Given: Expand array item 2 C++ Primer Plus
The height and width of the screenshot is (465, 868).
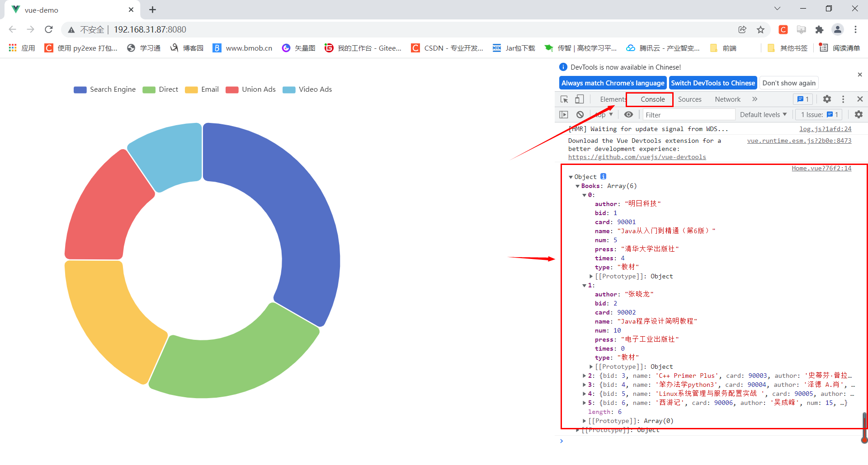Looking at the screenshot, I should 584,376.
